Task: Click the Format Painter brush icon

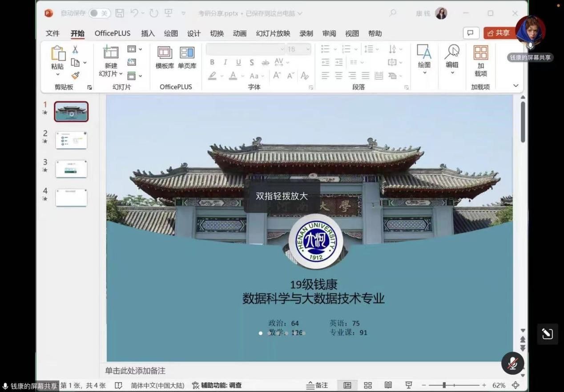Action: tap(75, 76)
